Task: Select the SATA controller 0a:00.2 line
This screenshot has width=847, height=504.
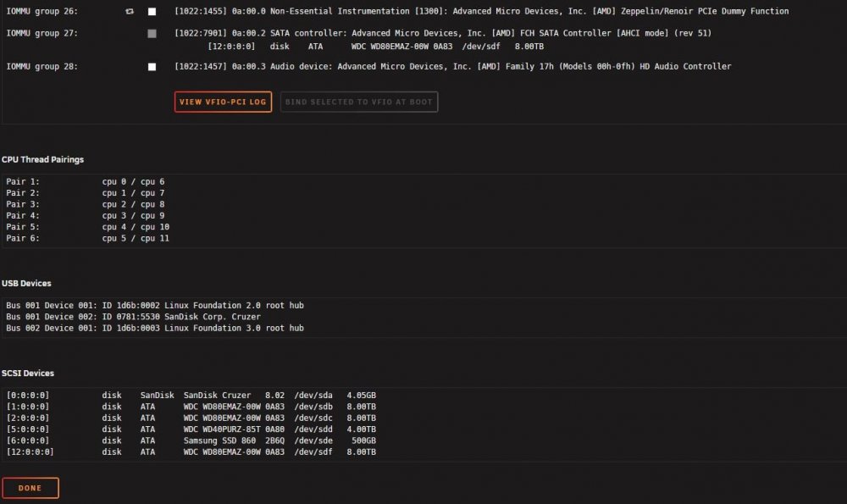Action: tap(443, 34)
